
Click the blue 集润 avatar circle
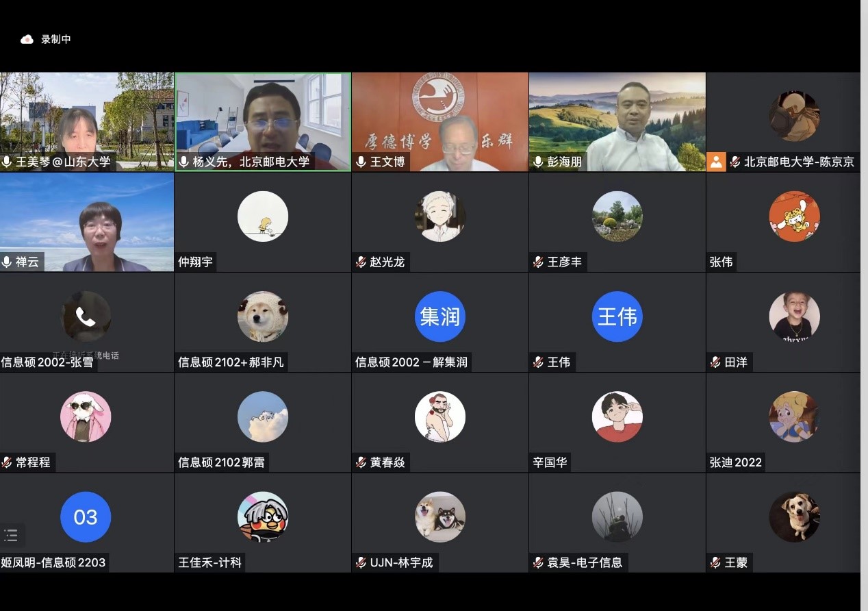[x=439, y=316]
